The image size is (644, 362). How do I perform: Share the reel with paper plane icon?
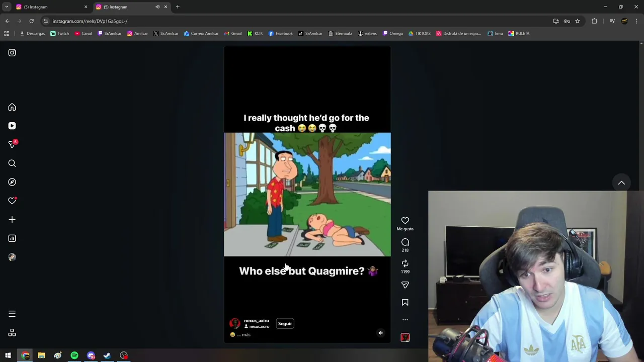405,285
